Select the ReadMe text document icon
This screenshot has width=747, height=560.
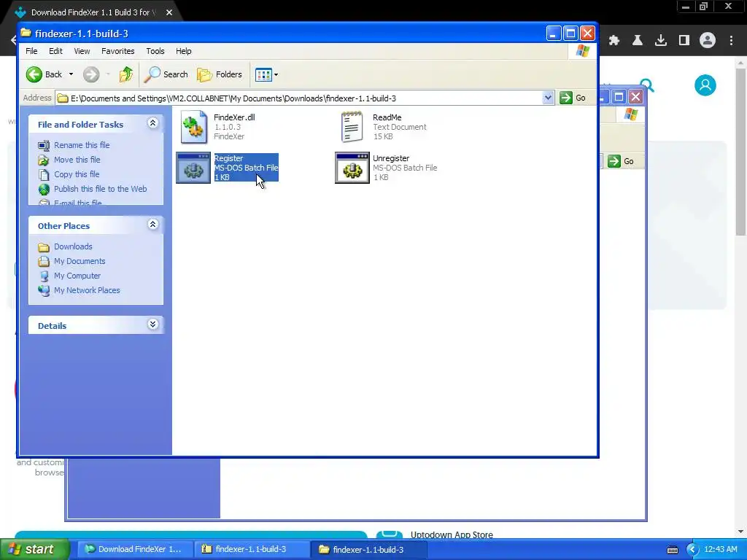(352, 127)
